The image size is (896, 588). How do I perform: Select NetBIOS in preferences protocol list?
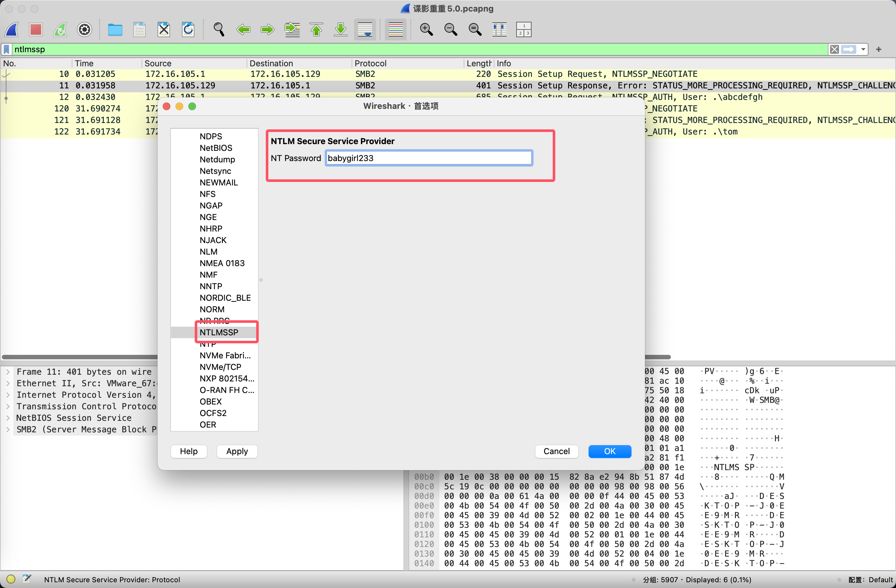tap(214, 148)
